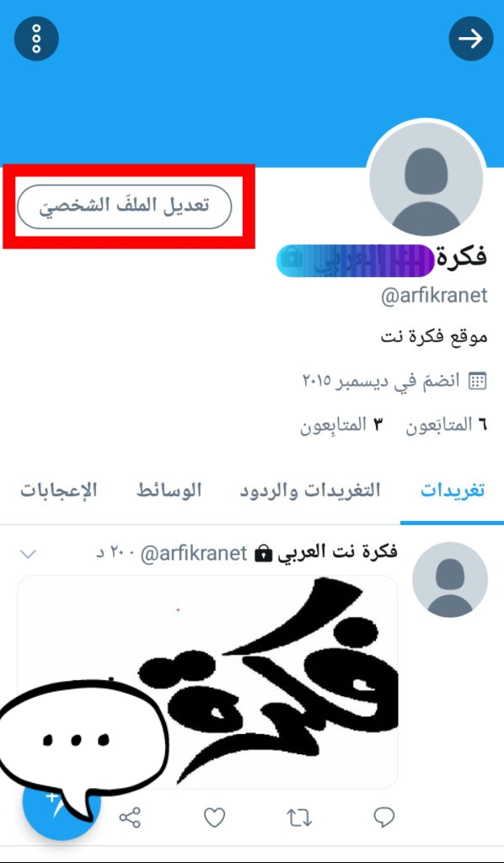Open the tweet's attached image
Image resolution: width=504 pixels, height=863 pixels.
click(207, 682)
